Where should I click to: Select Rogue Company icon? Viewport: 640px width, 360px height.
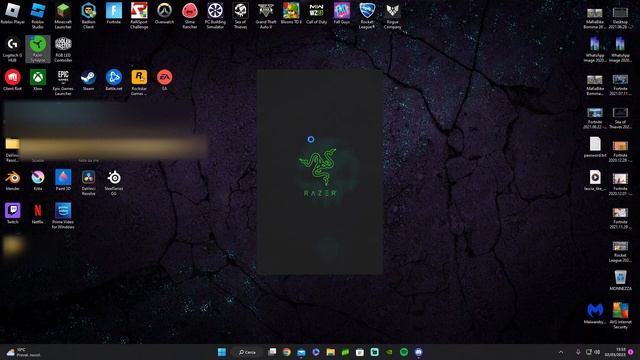(x=392, y=16)
